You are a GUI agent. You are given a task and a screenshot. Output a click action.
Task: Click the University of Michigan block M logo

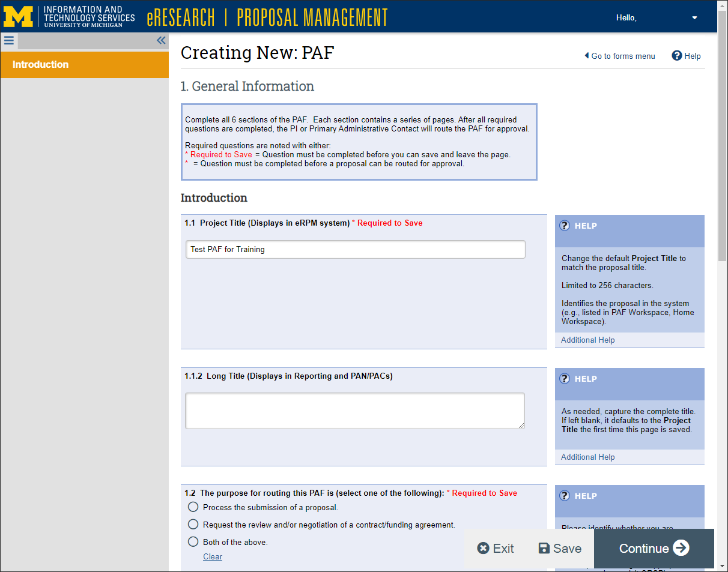tap(19, 17)
